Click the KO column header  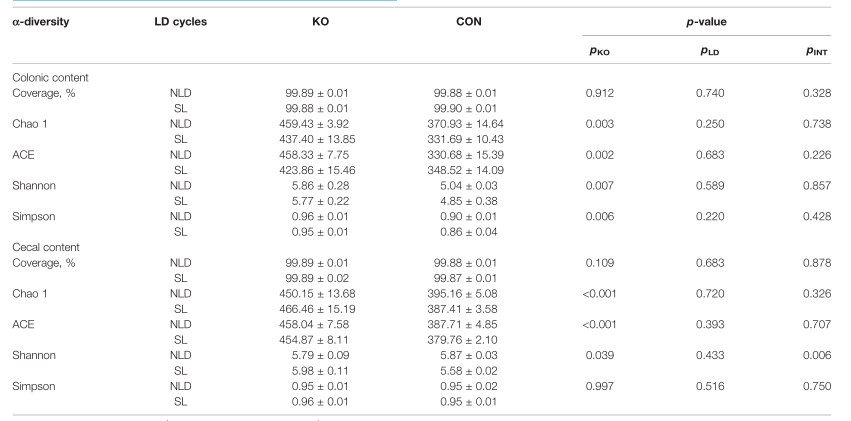click(x=320, y=22)
